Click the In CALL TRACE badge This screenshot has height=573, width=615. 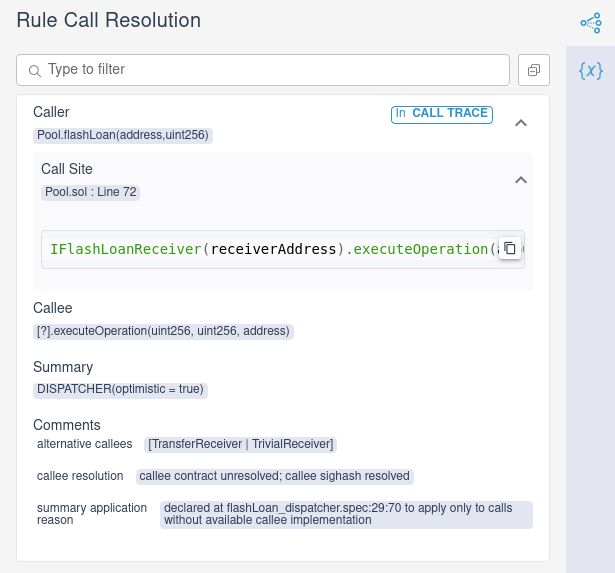tap(441, 113)
